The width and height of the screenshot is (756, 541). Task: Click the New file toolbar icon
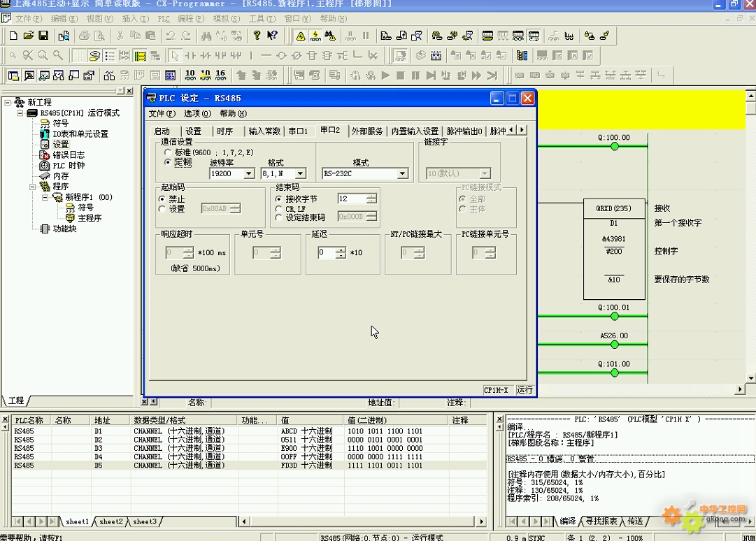[x=13, y=35]
